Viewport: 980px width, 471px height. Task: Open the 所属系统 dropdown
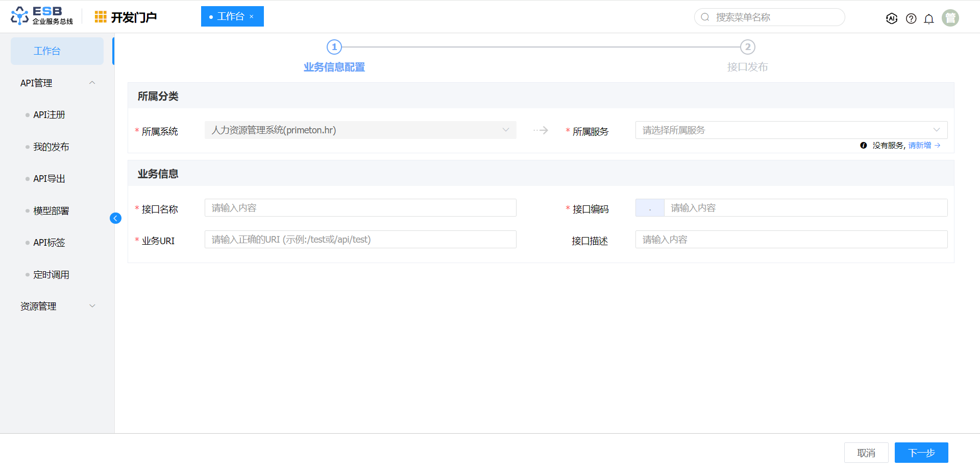(x=360, y=130)
